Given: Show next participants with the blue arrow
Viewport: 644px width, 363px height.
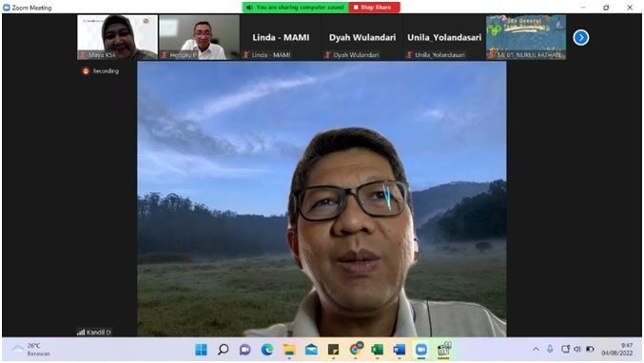Looking at the screenshot, I should 581,38.
